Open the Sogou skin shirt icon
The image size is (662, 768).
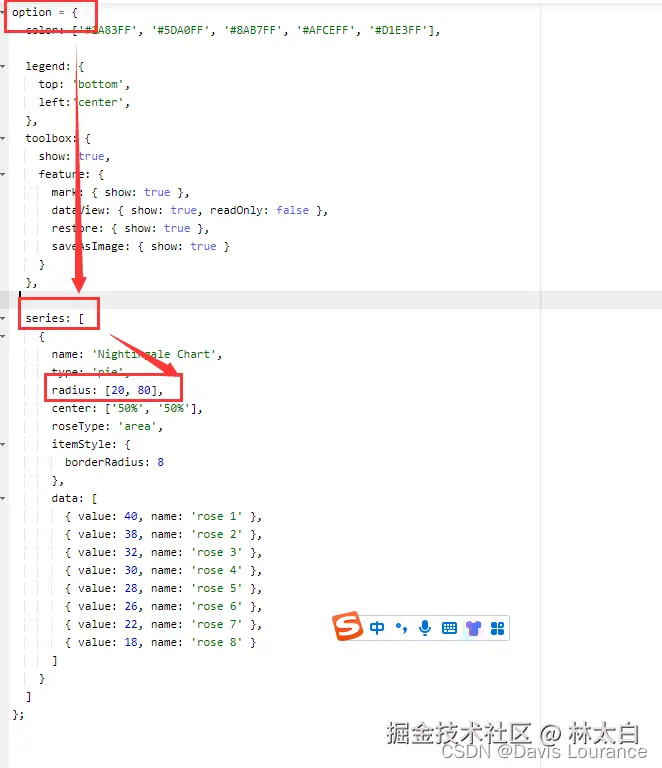tap(473, 628)
